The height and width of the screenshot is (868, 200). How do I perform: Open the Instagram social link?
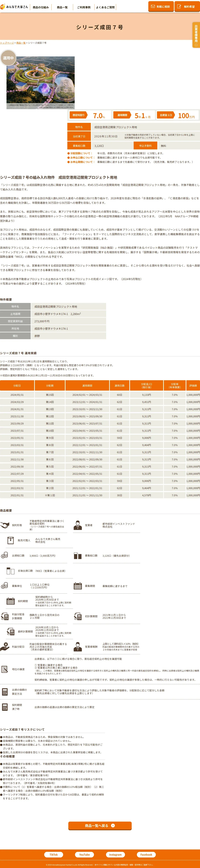click(115, 854)
